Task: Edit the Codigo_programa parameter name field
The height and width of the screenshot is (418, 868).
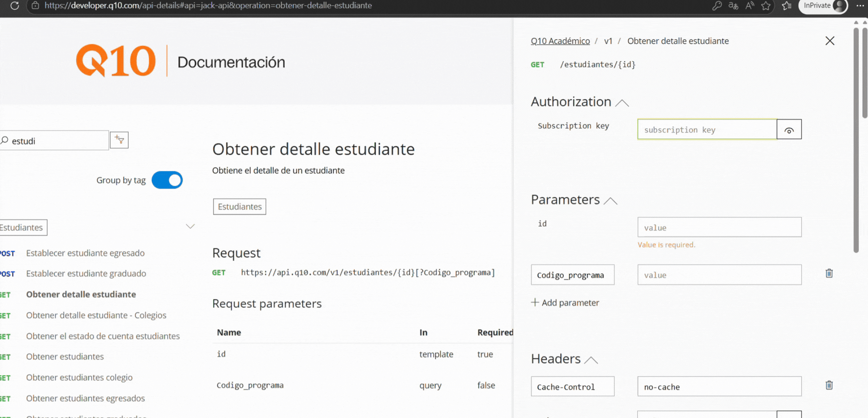Action: 573,275
